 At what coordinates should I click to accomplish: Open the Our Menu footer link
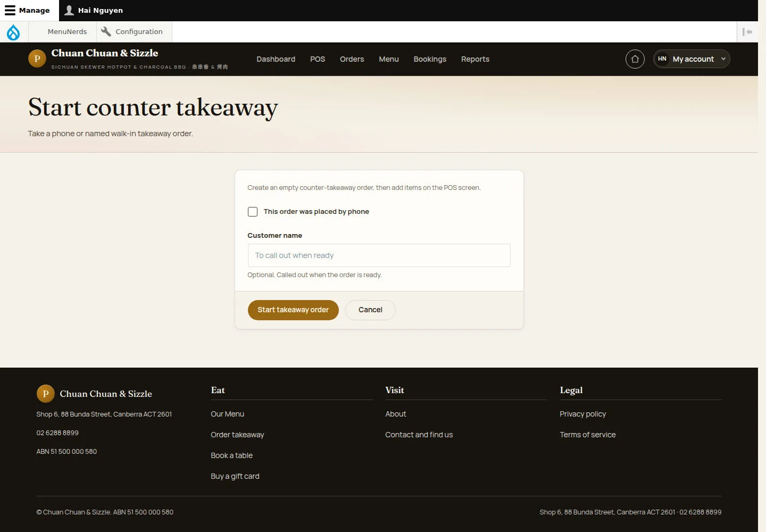(228, 414)
